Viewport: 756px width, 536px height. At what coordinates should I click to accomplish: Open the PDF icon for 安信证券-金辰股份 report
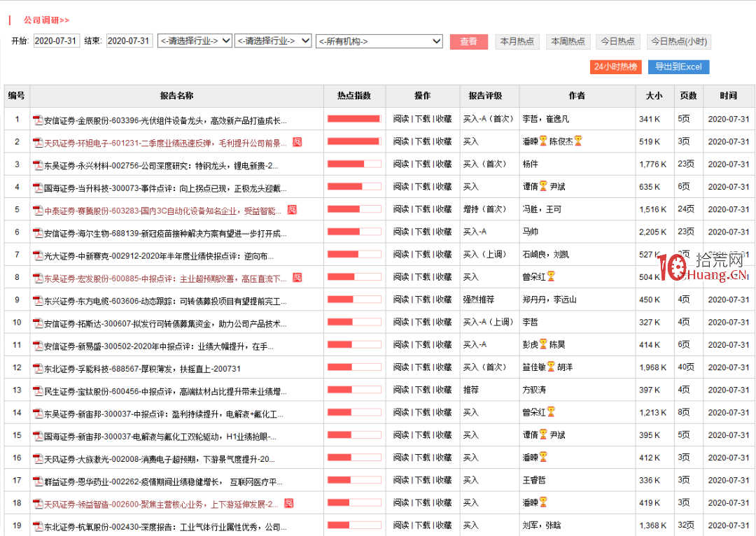pyautogui.click(x=37, y=119)
